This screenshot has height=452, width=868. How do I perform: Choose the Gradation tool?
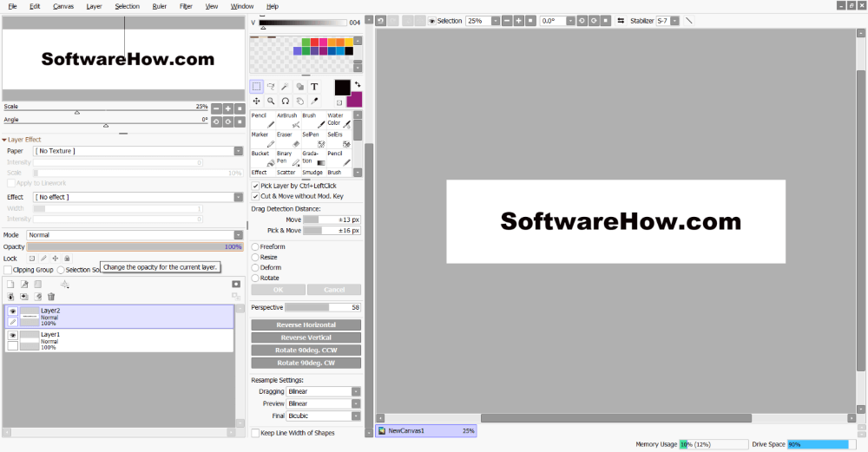pos(313,158)
